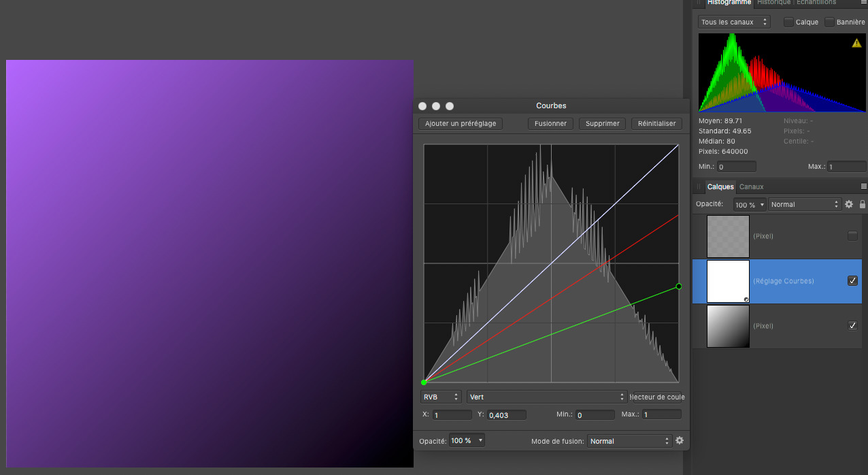The height and width of the screenshot is (475, 868).
Task: Open layer Opacité 100 % dropdown in Calques
Action: 750,205
